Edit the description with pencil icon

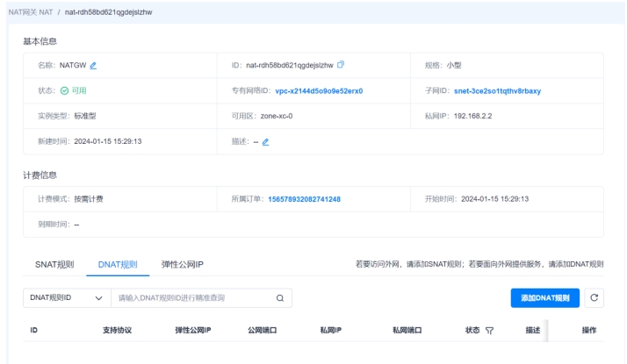click(265, 142)
